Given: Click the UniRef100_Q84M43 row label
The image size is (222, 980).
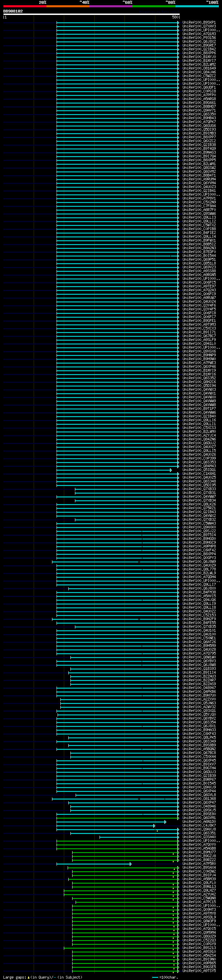Looking at the screenshot, I should click(x=199, y=466).
